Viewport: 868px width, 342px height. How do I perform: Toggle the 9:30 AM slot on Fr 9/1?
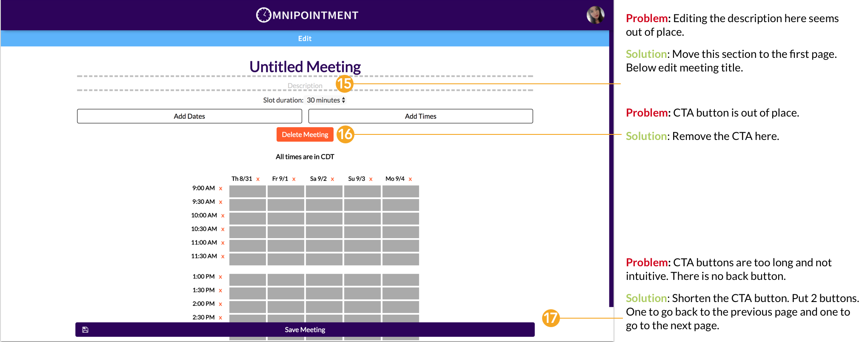point(286,205)
